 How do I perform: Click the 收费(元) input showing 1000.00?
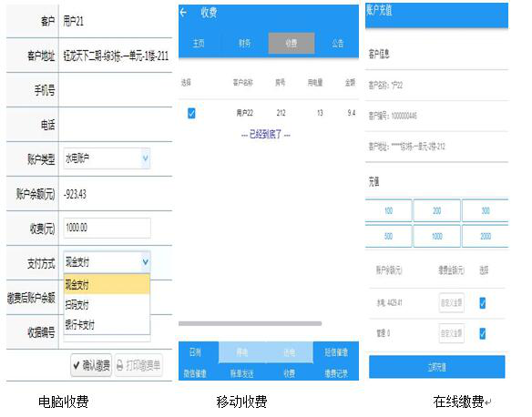click(107, 228)
